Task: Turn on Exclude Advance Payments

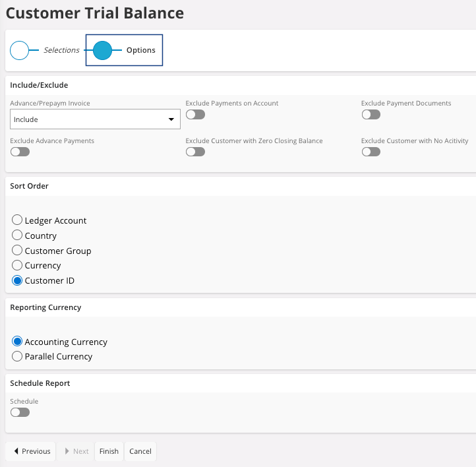Action: click(20, 152)
